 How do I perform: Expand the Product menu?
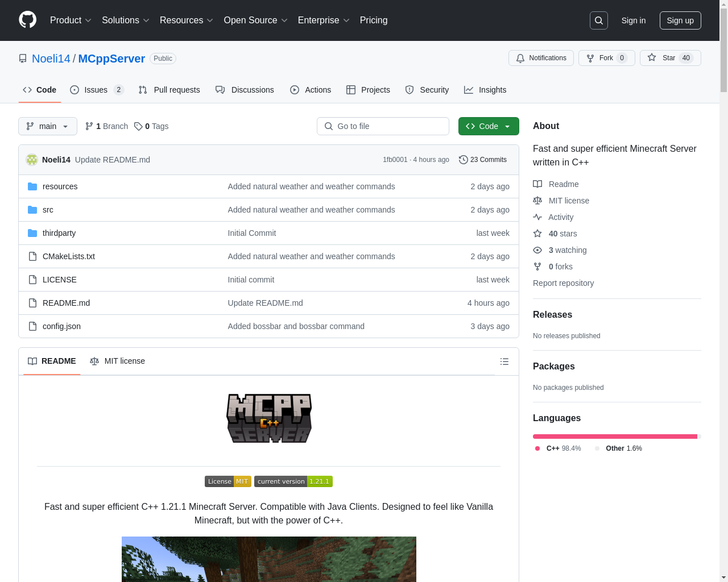[71, 20]
